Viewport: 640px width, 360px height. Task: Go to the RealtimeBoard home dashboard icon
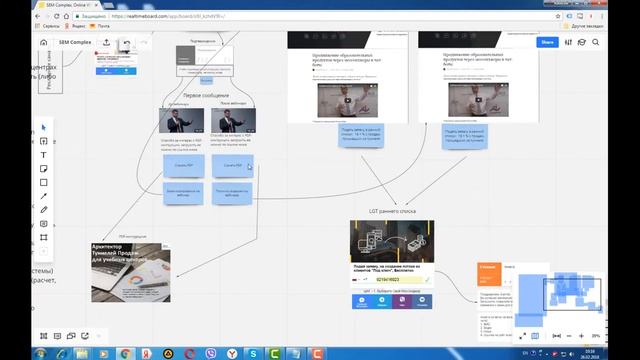(x=44, y=42)
